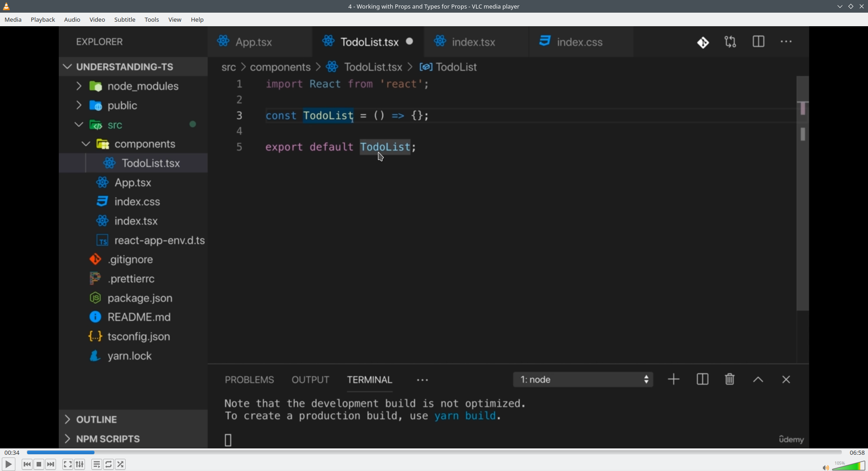
Task: Open the editor more actions ellipsis
Action: coord(787,42)
